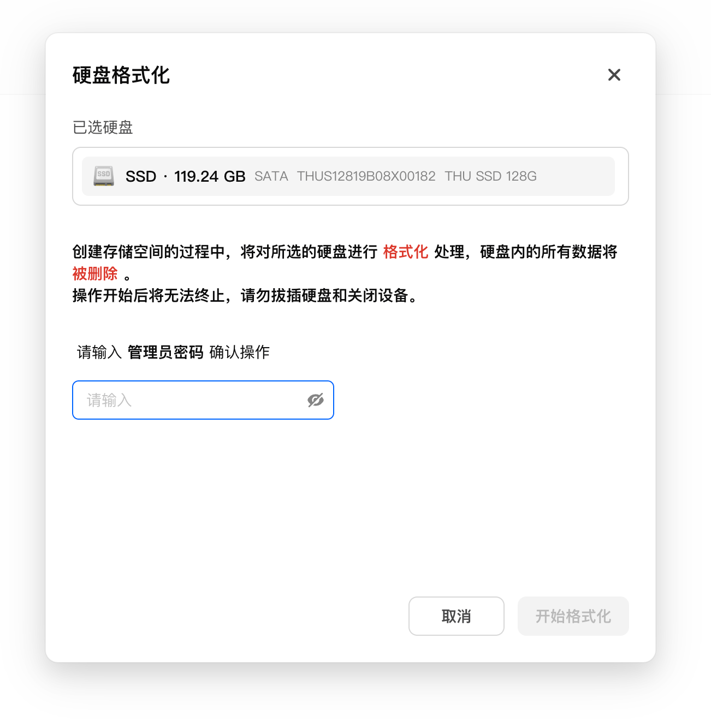
Task: Close the 硬盘格式化 dialog with X
Action: (x=614, y=75)
